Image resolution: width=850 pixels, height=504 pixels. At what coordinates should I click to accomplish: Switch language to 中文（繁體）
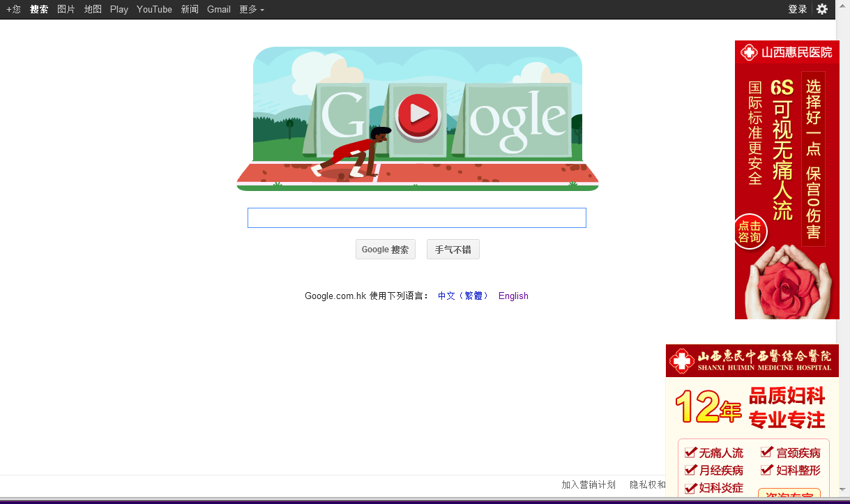tap(464, 296)
